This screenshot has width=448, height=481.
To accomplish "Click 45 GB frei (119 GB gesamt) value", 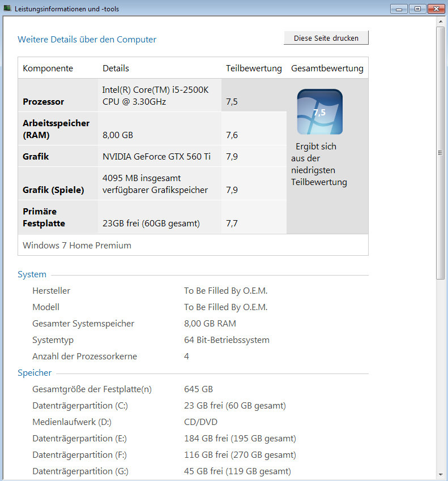I will 238,471.
